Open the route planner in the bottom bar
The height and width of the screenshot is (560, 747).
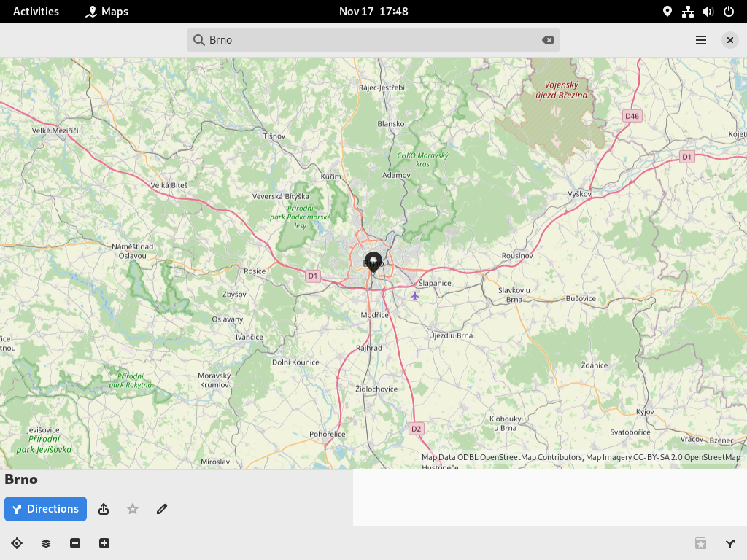(x=729, y=543)
